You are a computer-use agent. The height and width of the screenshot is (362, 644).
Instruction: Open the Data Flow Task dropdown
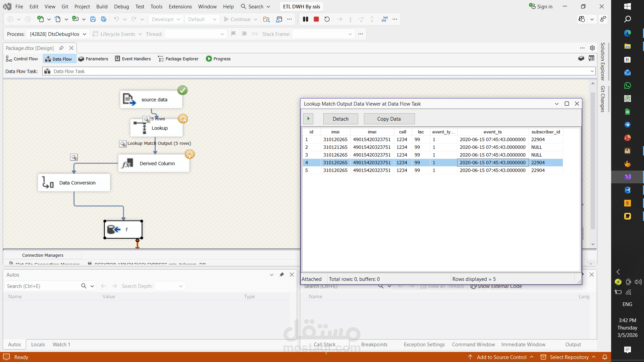(592, 71)
